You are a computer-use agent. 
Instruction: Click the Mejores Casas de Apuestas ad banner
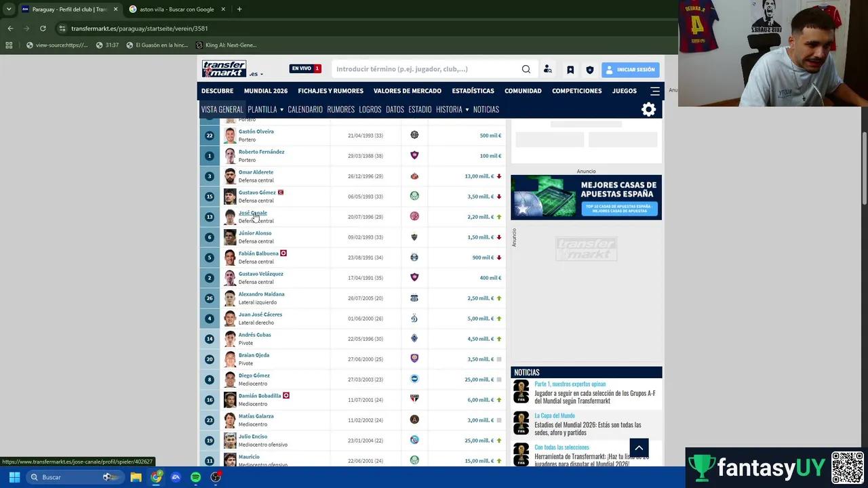point(586,197)
